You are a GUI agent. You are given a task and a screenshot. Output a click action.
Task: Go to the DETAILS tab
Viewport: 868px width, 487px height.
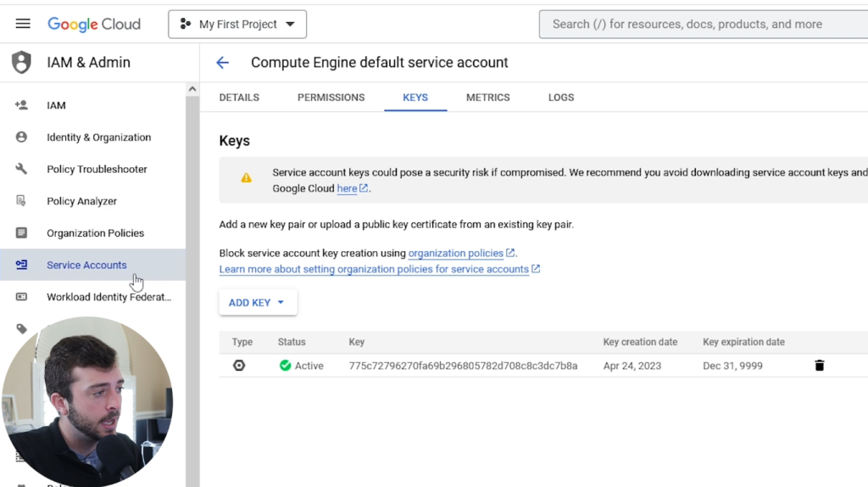pos(239,98)
